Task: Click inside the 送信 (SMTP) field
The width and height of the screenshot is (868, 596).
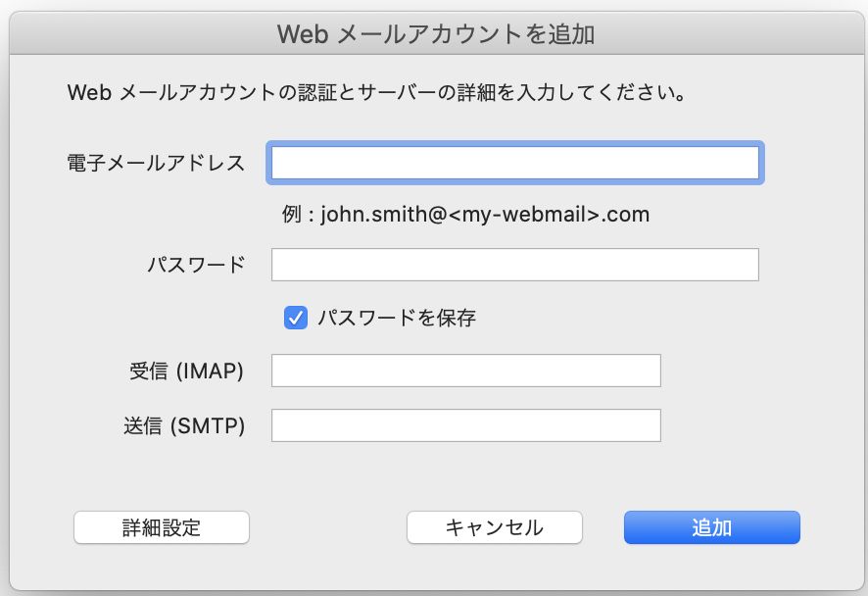Action: (464, 424)
